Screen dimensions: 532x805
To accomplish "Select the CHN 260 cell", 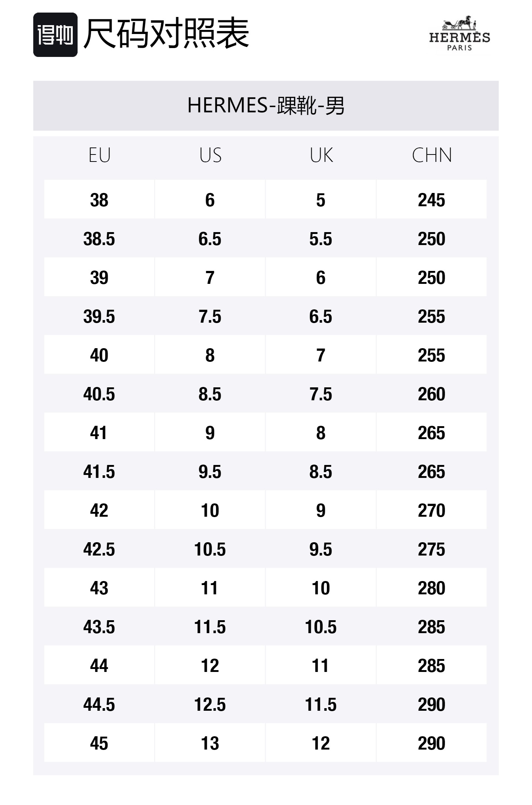I will (431, 394).
